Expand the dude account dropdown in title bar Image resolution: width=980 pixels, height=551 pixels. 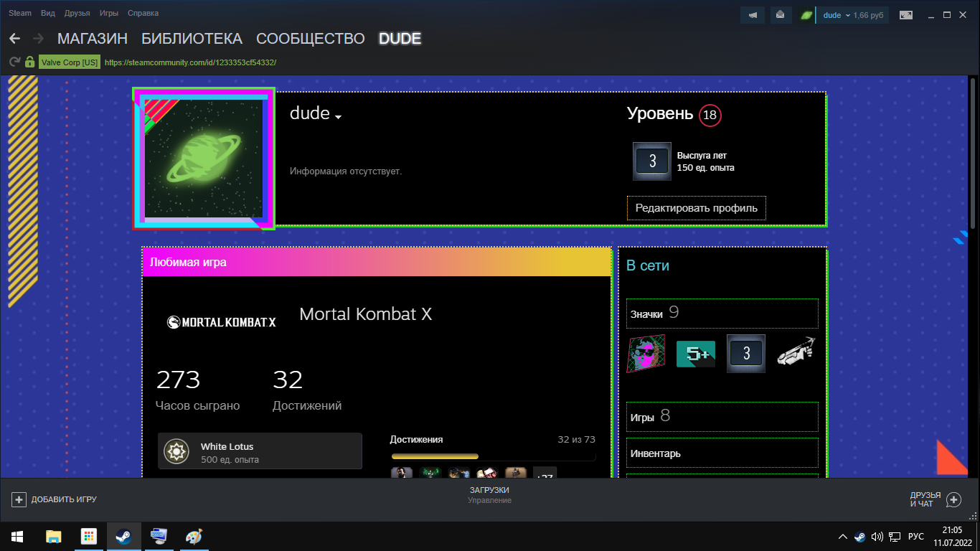pos(836,15)
